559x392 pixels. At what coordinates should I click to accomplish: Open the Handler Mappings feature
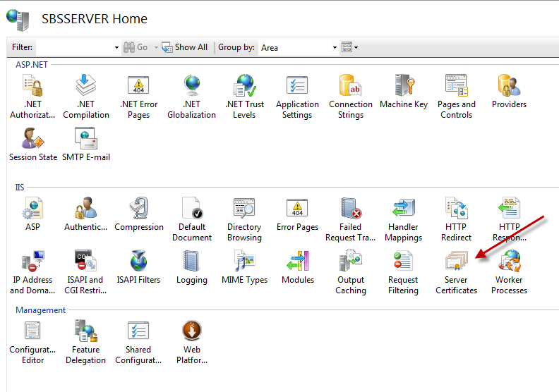(x=403, y=210)
